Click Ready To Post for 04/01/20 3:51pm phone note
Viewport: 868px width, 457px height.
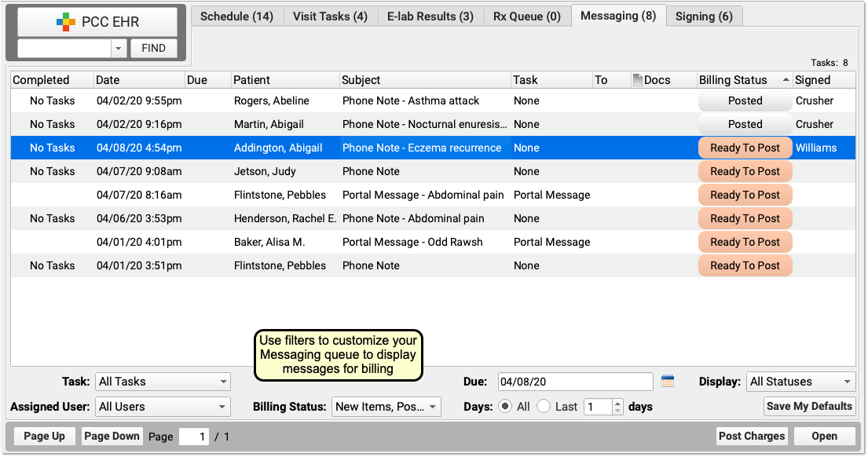[x=745, y=265]
